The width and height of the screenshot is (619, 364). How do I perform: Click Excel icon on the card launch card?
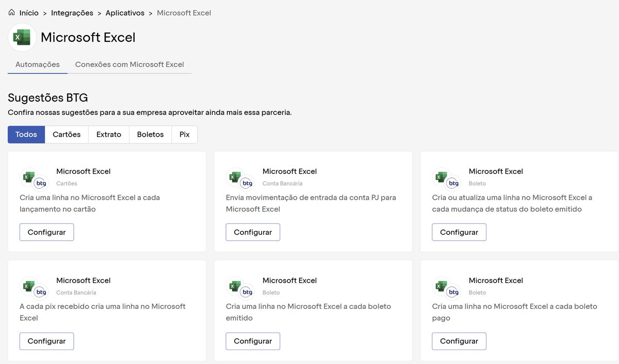29,177
